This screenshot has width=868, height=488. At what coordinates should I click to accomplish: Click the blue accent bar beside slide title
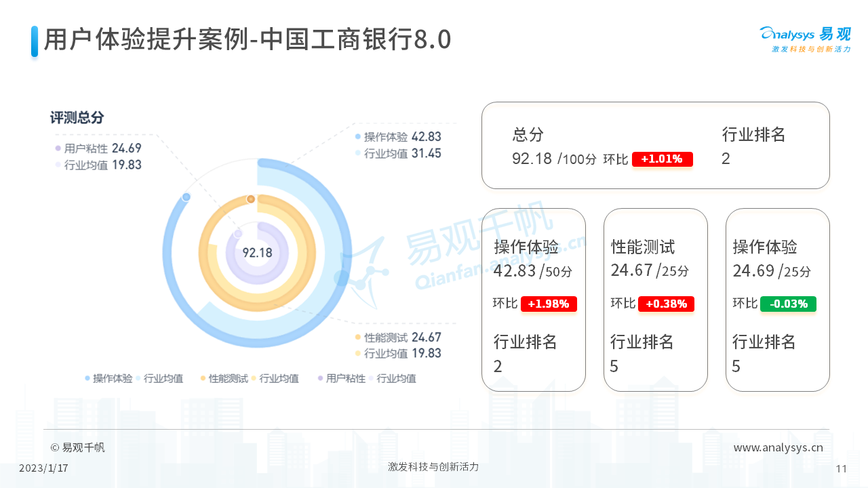click(x=35, y=41)
